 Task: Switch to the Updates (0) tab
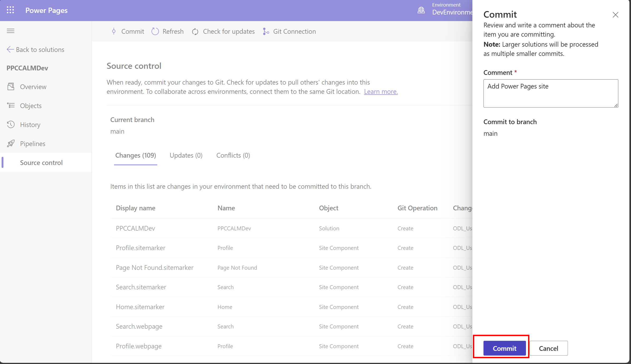186,156
